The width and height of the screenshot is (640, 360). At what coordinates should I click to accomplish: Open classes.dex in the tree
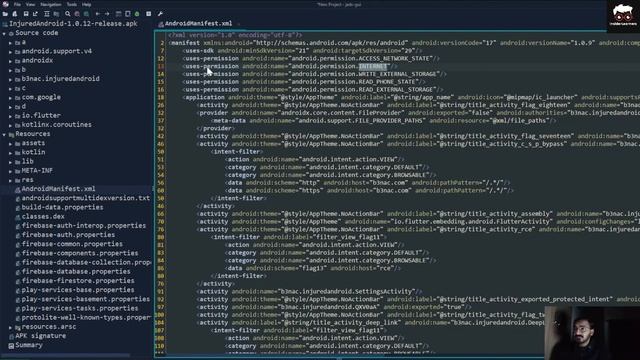coord(43,216)
